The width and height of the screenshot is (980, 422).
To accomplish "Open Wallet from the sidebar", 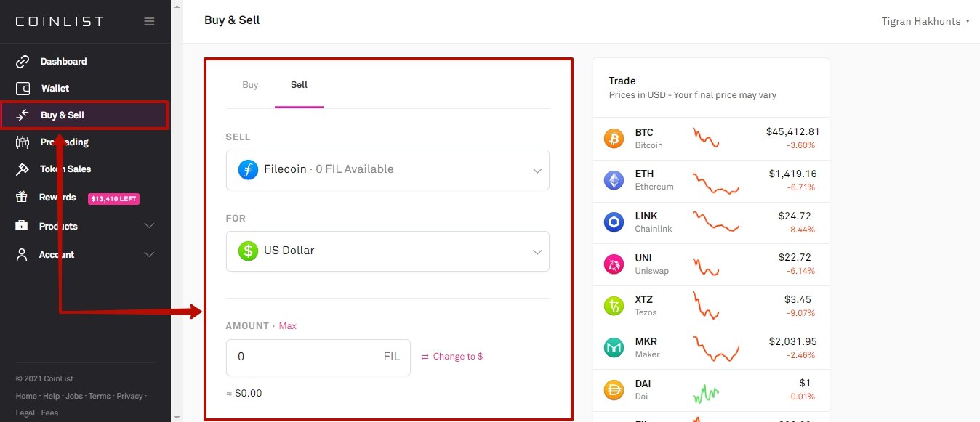I will [x=55, y=89].
